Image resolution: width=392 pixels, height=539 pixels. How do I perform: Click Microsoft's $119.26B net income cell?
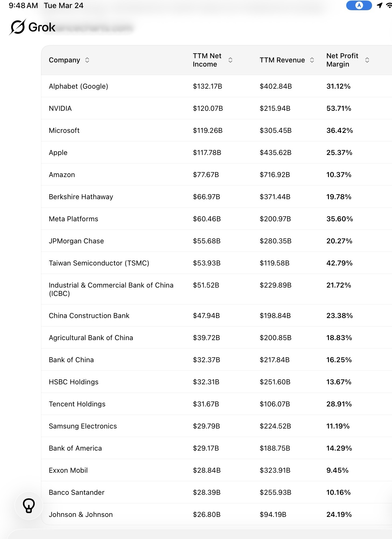coord(208,130)
